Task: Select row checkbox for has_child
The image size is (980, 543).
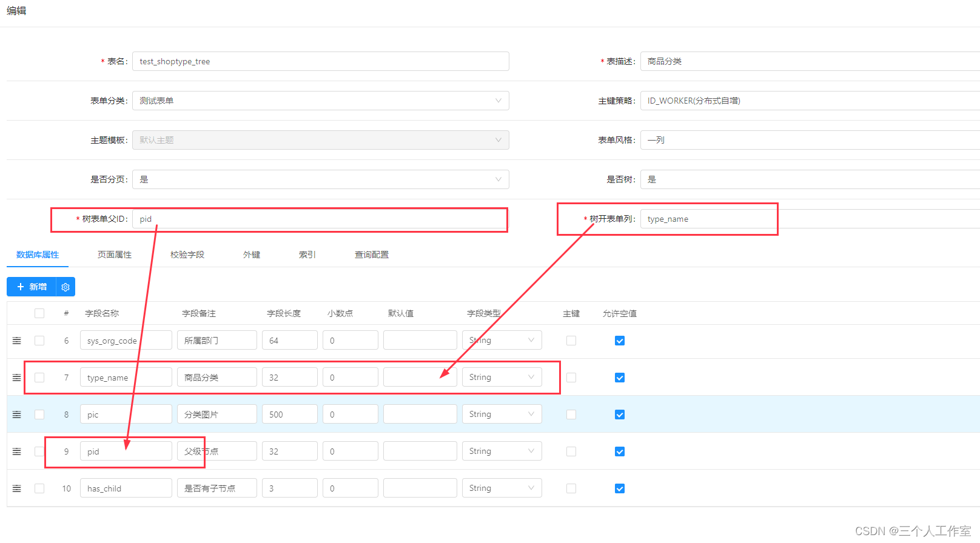Action: [39, 488]
